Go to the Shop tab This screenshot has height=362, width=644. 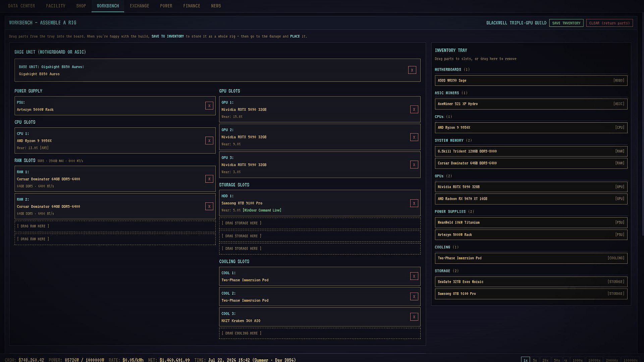click(81, 6)
